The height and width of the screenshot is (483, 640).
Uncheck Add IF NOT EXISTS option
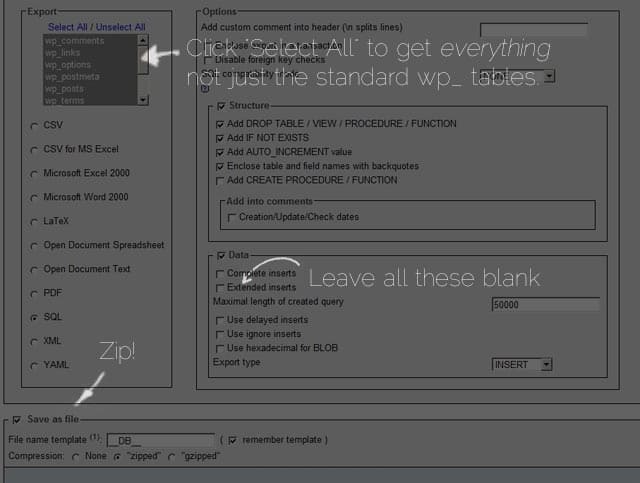coord(220,138)
